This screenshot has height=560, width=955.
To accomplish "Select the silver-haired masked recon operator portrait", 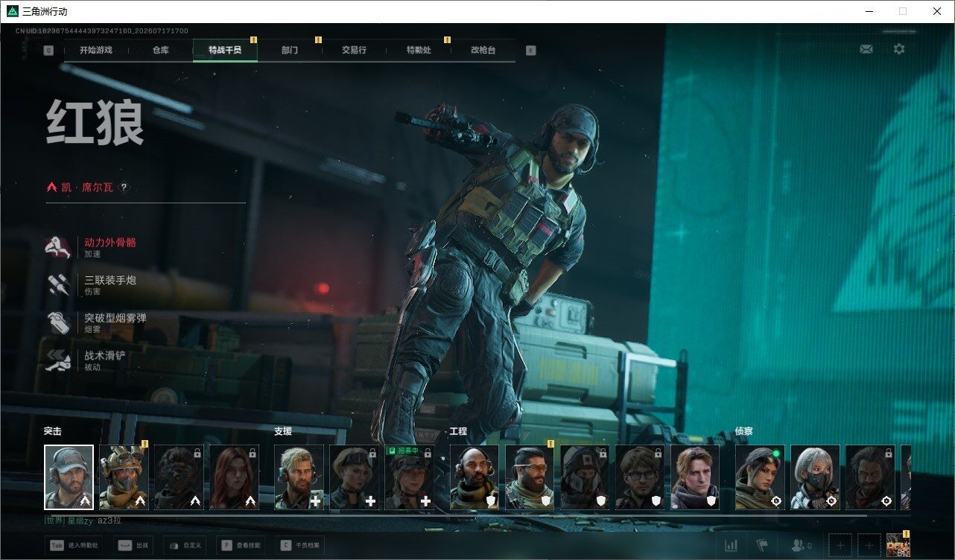I will [815, 477].
